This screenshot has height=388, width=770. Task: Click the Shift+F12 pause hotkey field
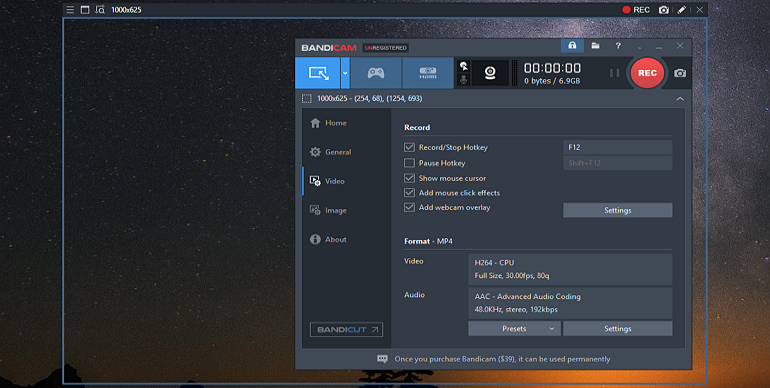click(x=617, y=163)
